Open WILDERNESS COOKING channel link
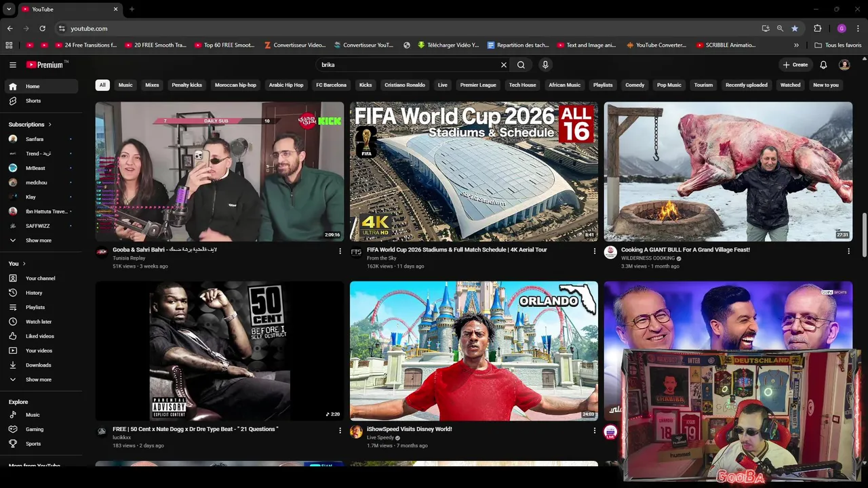Screen dimensions: 868x488 pos(648,258)
